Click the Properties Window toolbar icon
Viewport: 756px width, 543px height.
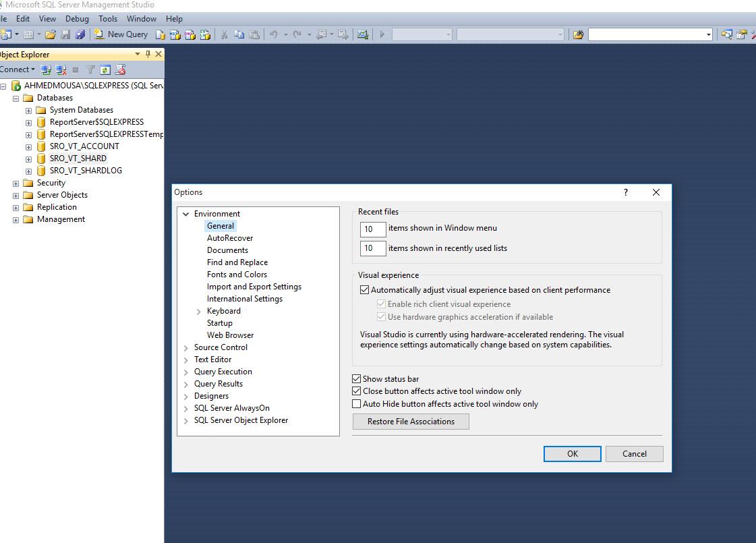[742, 34]
